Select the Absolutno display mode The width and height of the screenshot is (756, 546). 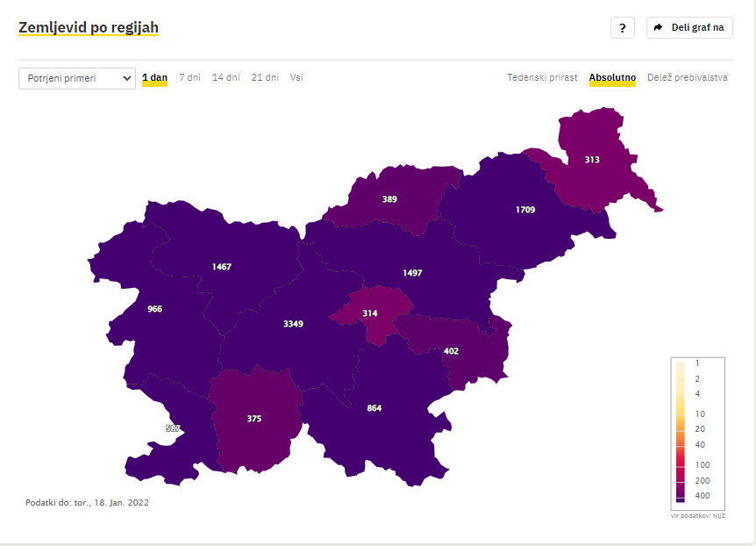[x=612, y=78]
